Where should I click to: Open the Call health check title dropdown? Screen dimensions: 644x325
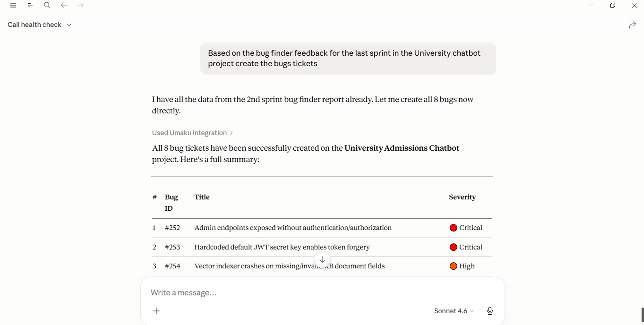[40, 25]
